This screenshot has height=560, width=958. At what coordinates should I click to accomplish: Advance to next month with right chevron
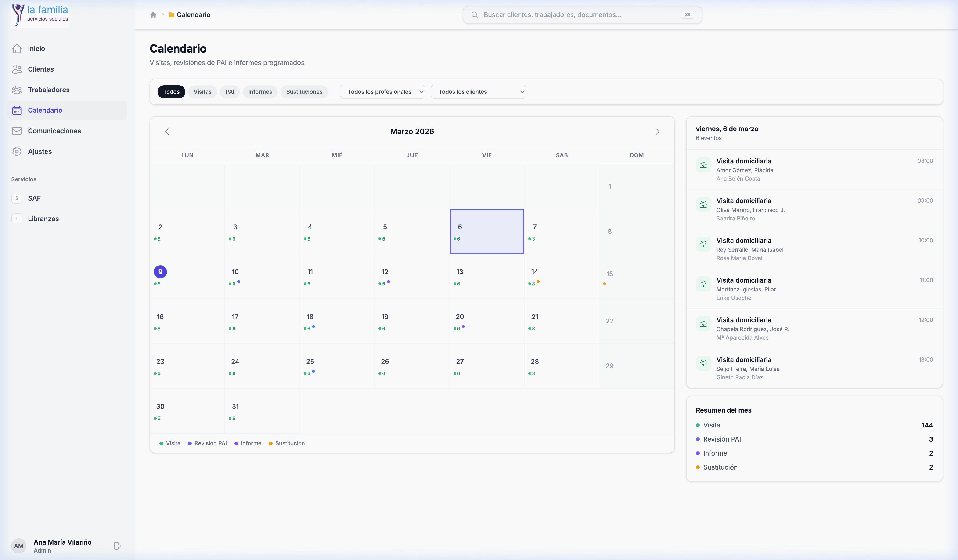(657, 132)
